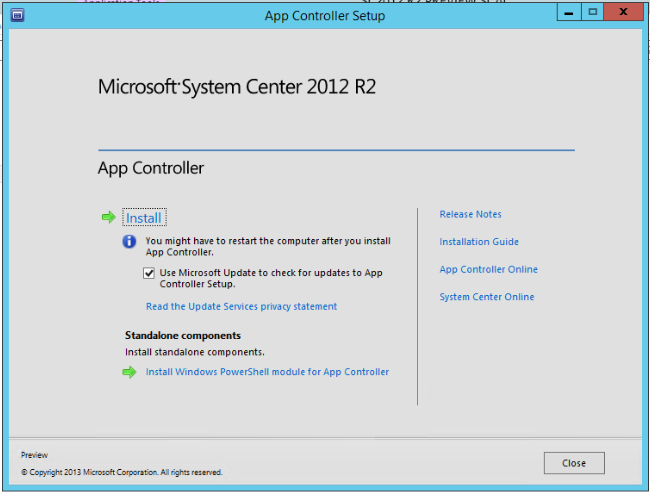Click the green arrow icon beside Install
The height and width of the screenshot is (492, 650).
pyautogui.click(x=108, y=217)
